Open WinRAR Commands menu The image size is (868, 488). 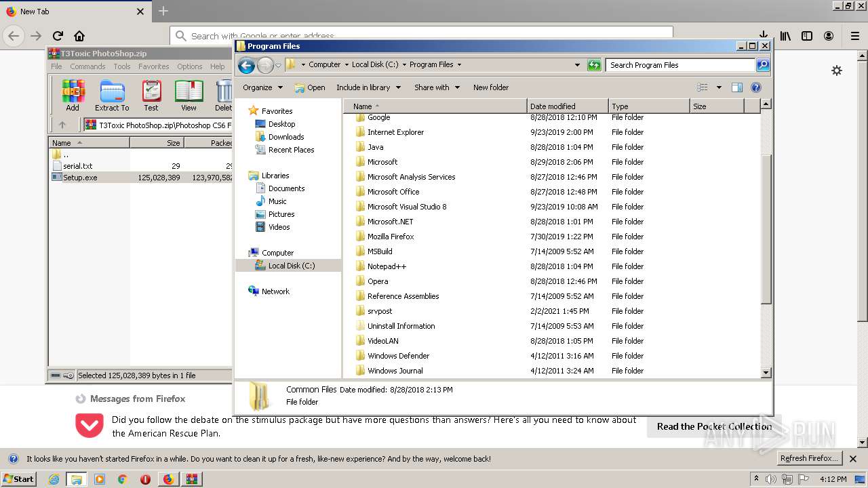pos(87,66)
